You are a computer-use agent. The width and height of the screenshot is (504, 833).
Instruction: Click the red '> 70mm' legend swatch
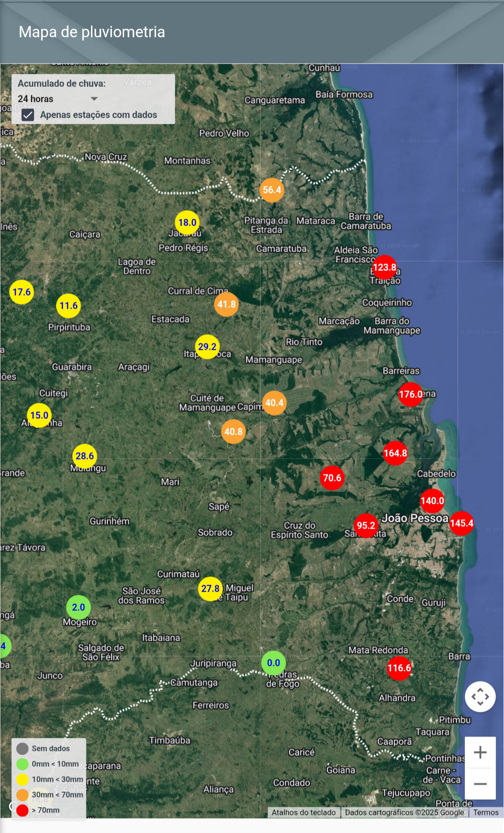click(22, 810)
